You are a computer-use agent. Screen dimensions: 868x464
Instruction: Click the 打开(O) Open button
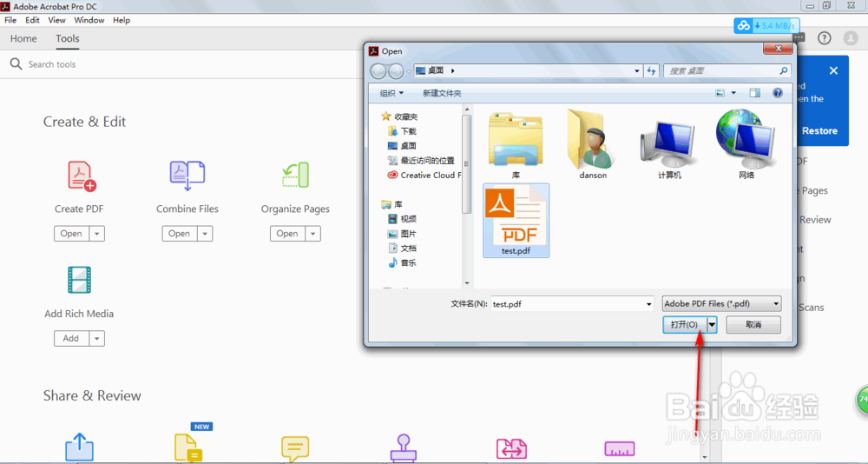[685, 325]
